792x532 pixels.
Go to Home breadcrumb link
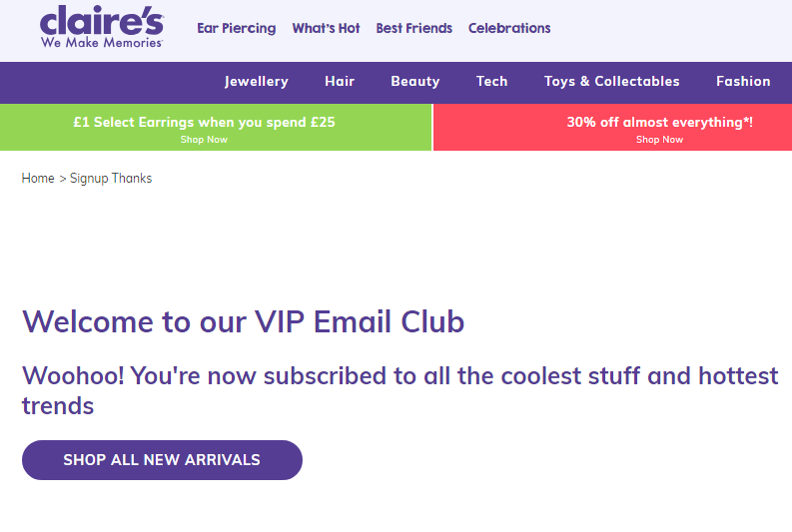(x=38, y=179)
